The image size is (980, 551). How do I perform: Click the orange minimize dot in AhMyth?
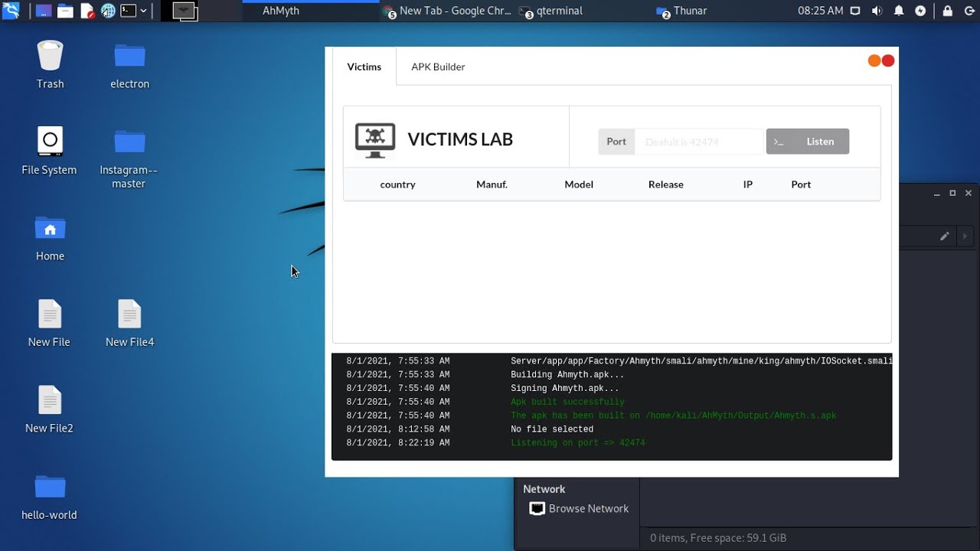(x=874, y=60)
